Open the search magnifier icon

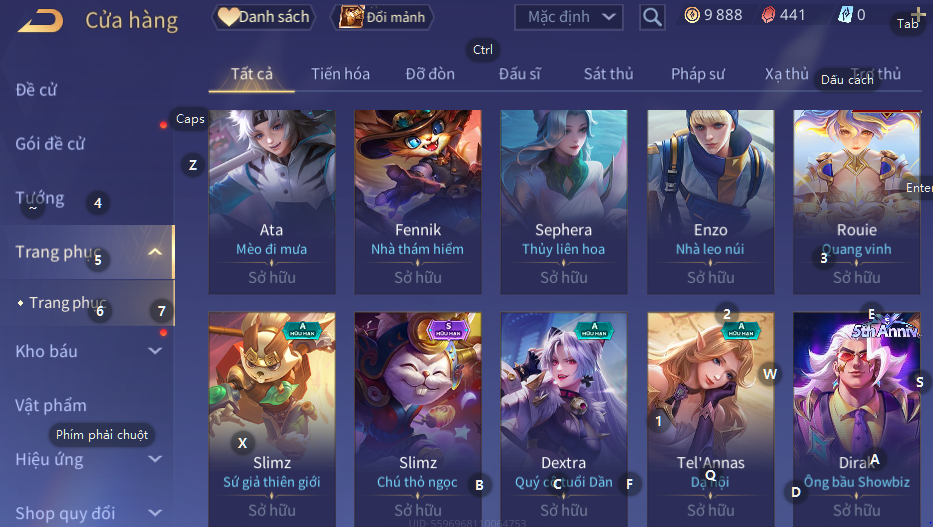coord(652,17)
